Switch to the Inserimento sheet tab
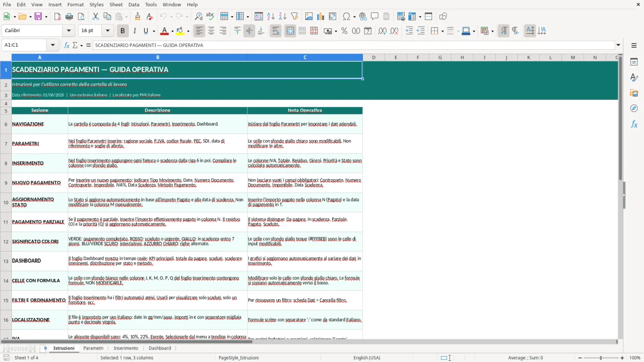 pos(126,348)
